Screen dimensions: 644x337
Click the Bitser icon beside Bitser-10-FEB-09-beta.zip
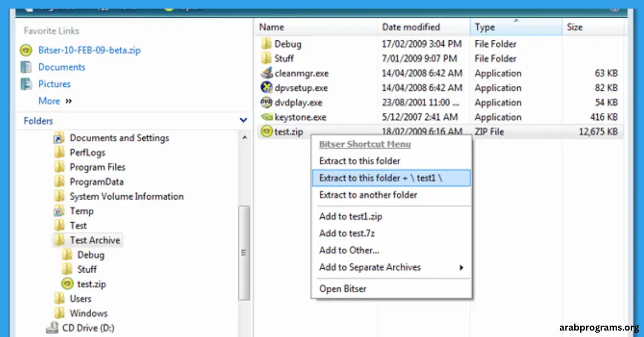pos(26,50)
